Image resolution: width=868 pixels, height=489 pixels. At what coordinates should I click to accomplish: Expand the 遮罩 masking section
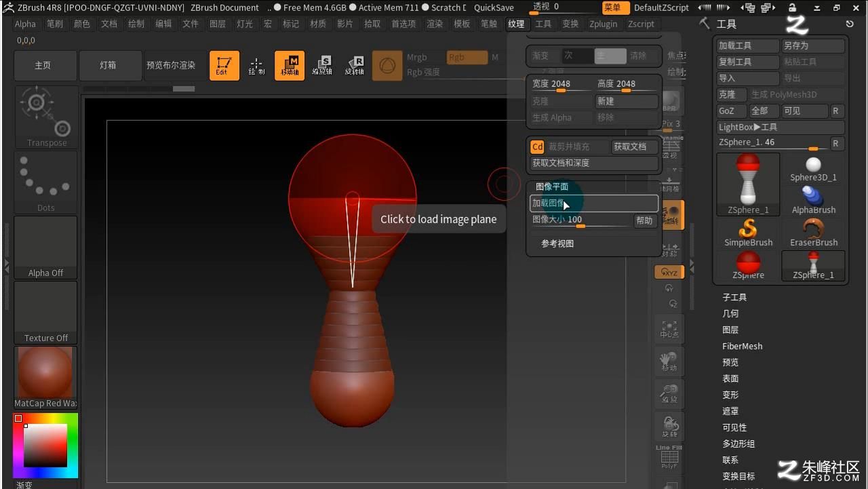click(730, 411)
